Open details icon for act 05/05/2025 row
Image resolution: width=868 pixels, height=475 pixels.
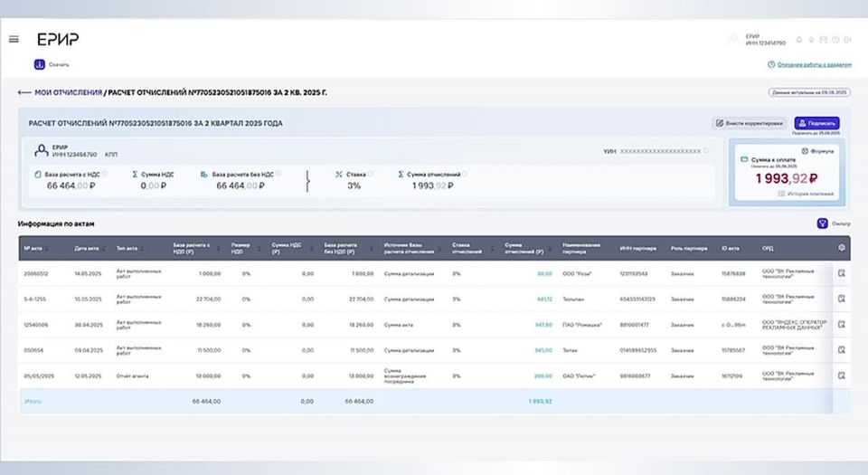point(841,375)
